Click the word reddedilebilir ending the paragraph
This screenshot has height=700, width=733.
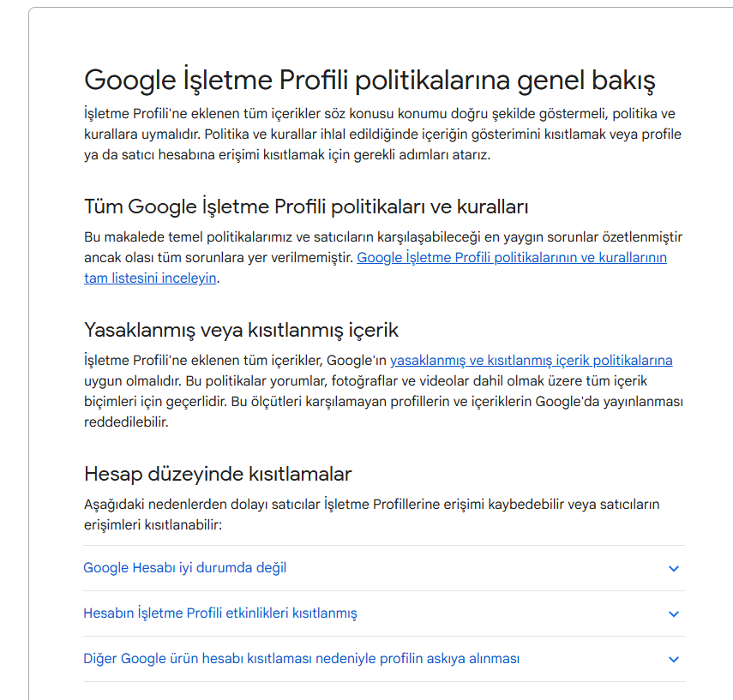125,422
